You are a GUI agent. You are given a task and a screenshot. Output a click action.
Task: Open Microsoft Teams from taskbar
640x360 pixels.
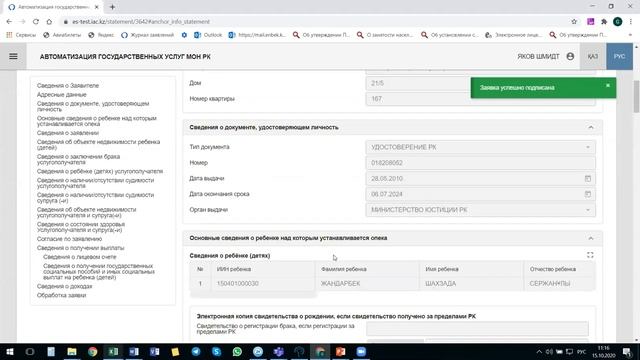(x=278, y=351)
